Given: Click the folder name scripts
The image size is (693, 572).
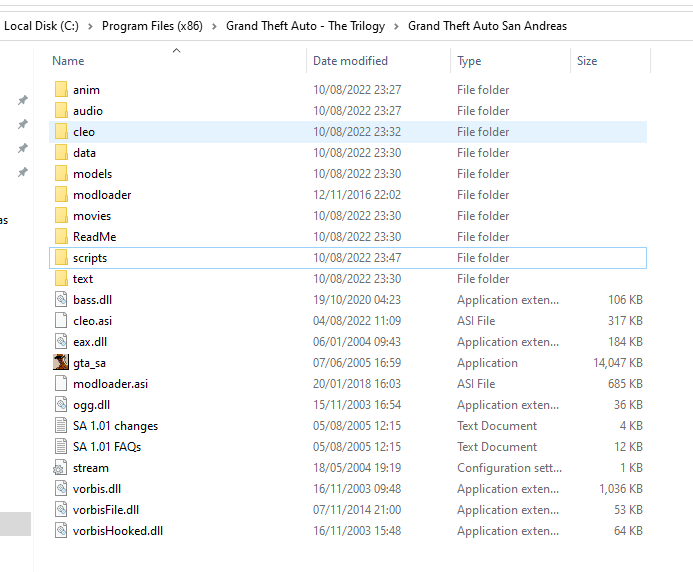Looking at the screenshot, I should [x=90, y=258].
